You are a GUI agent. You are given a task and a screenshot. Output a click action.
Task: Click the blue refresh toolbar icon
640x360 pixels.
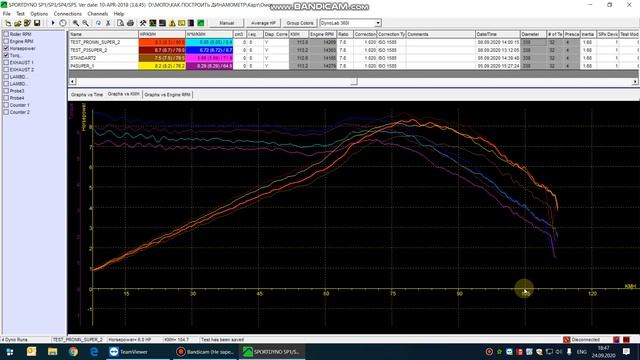pyautogui.click(x=98, y=23)
